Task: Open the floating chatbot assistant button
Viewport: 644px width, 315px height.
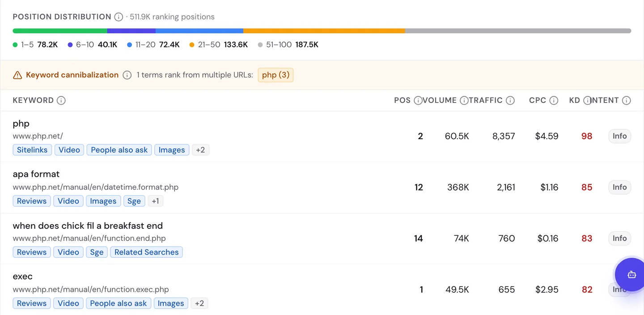Action: [x=631, y=274]
